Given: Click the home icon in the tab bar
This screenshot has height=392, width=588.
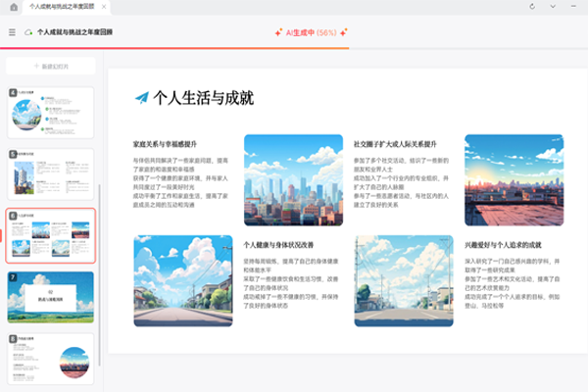Looking at the screenshot, I should 14,7.
